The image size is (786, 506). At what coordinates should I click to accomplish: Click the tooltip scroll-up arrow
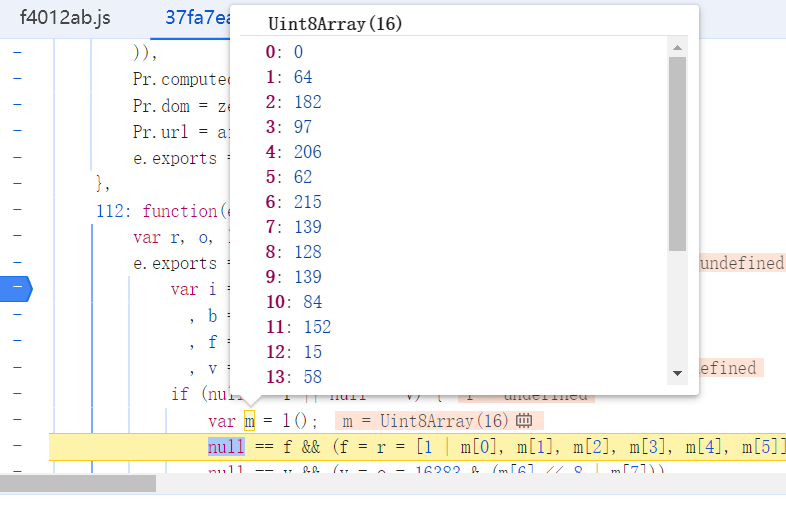[x=677, y=47]
